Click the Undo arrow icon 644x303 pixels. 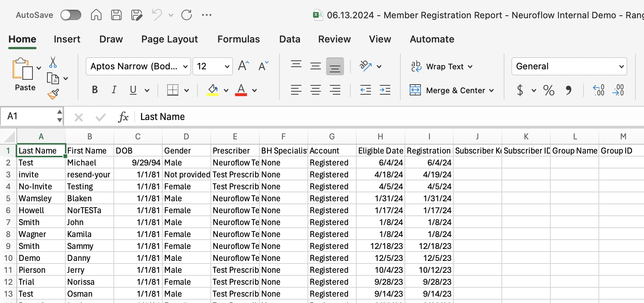coord(157,15)
